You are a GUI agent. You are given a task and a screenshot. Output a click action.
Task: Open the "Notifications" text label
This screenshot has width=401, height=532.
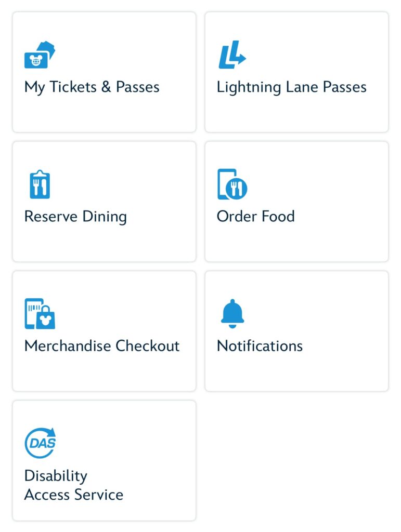click(260, 346)
